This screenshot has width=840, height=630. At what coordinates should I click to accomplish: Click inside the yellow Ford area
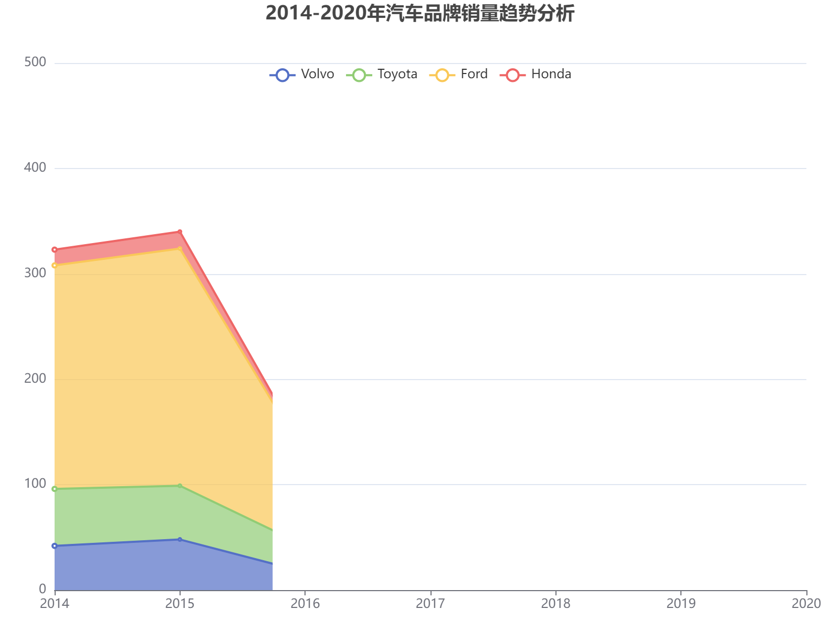tap(157, 367)
